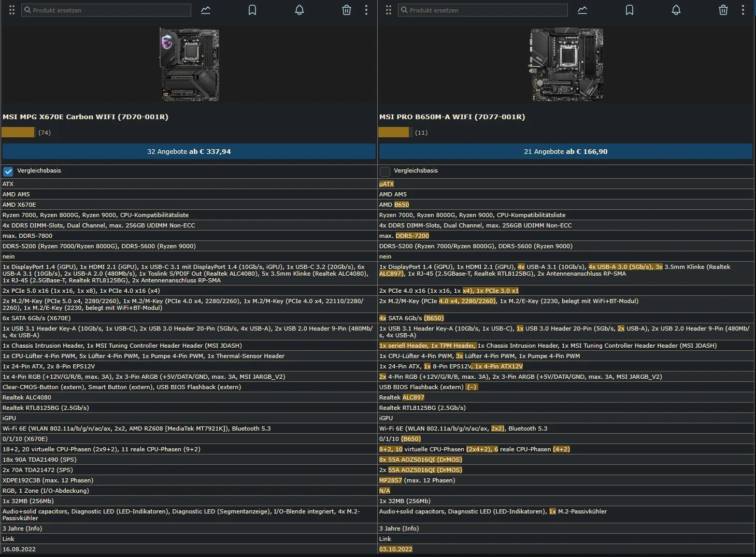Show price history chart for B650M-A WIFI
This screenshot has width=756, height=557.
tap(582, 10)
